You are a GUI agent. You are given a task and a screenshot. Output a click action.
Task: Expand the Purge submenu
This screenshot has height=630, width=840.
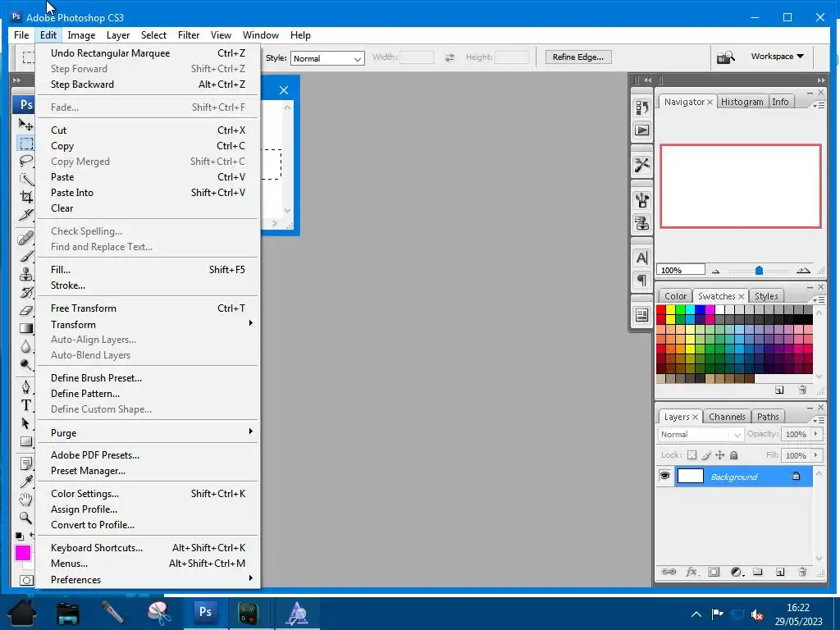click(x=148, y=432)
